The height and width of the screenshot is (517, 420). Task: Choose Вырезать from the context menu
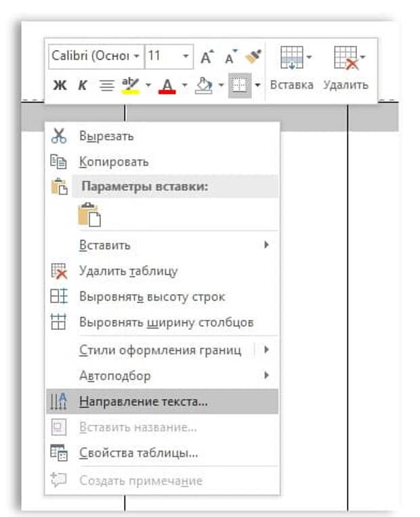[x=162, y=136]
